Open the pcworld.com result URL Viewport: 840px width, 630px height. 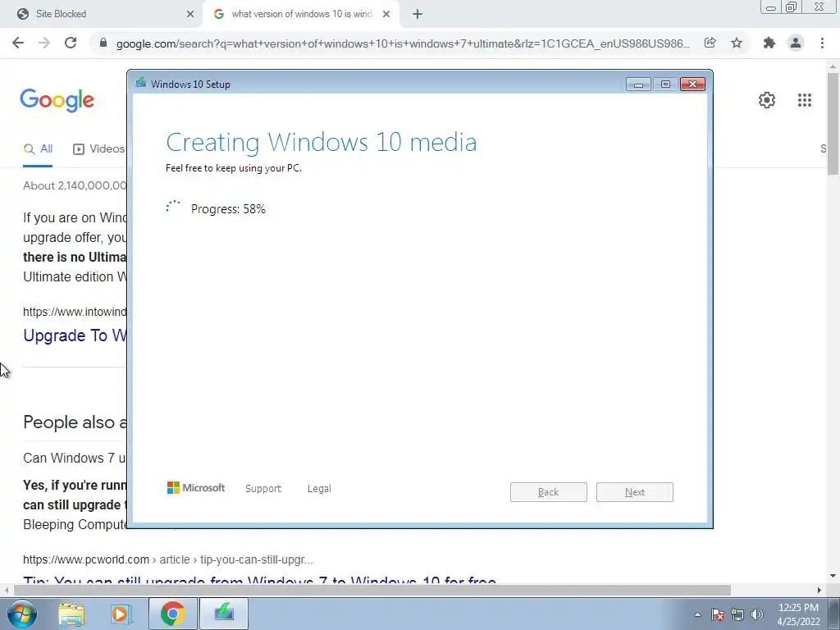167,559
